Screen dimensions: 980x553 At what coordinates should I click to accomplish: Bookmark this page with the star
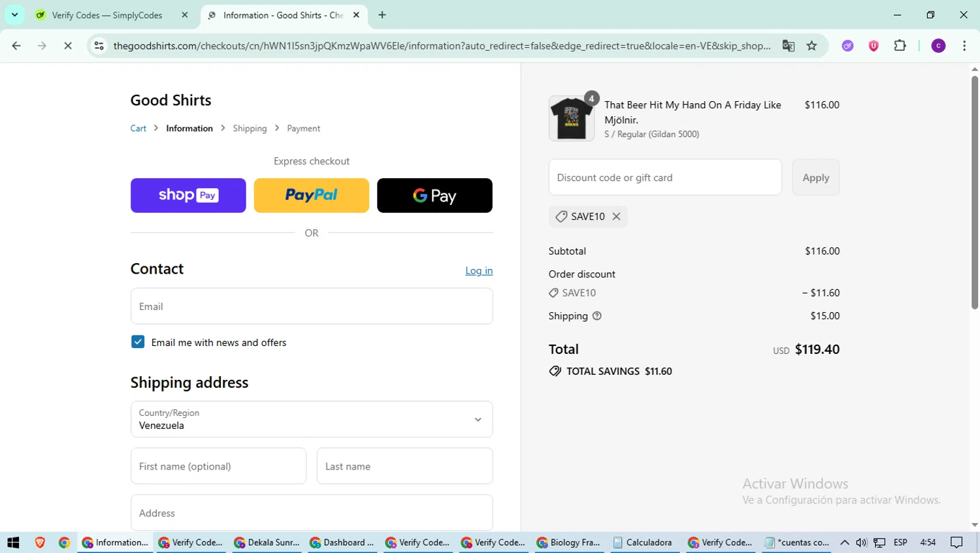(x=811, y=46)
